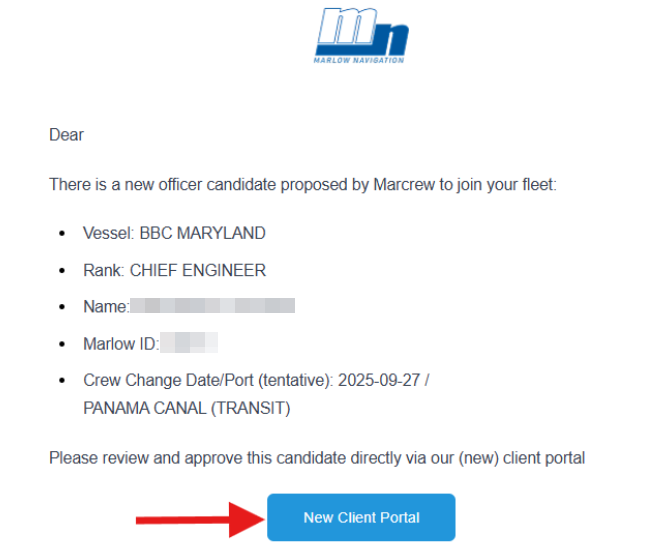
Task: Select the Vessel: BBC MARYLAND line
Action: [174, 233]
